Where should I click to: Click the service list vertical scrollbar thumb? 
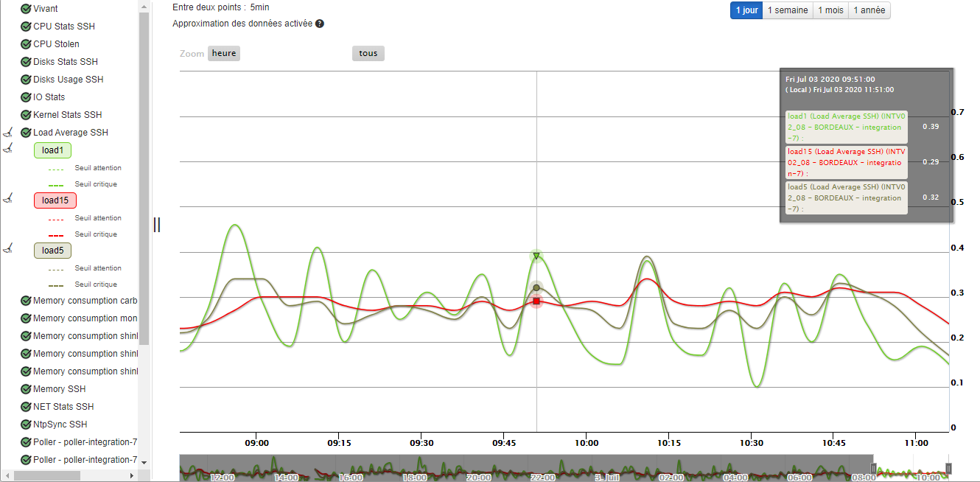coord(144,177)
